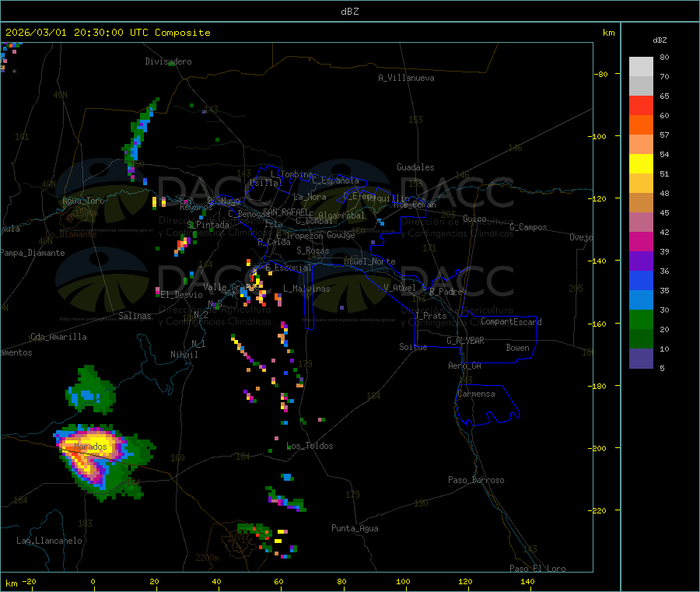Screen dimensions: 700x592
Task: Select the bright green 20–30 dBZ legend swatch
Action: click(641, 319)
